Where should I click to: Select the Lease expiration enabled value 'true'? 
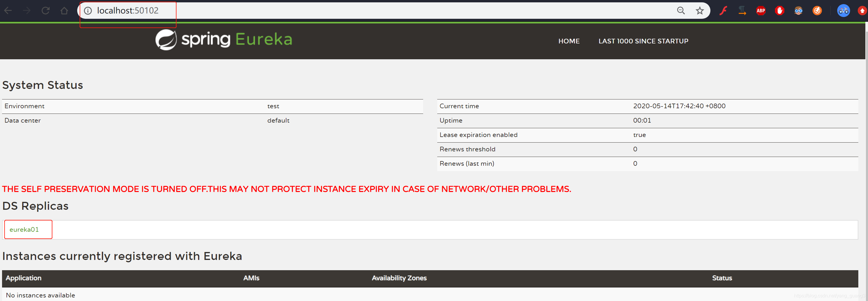[639, 135]
